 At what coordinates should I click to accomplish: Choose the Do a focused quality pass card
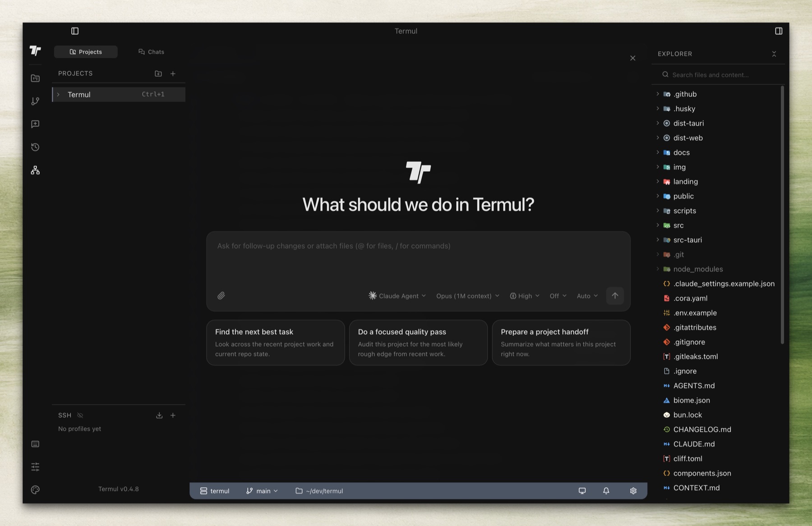[x=418, y=343]
